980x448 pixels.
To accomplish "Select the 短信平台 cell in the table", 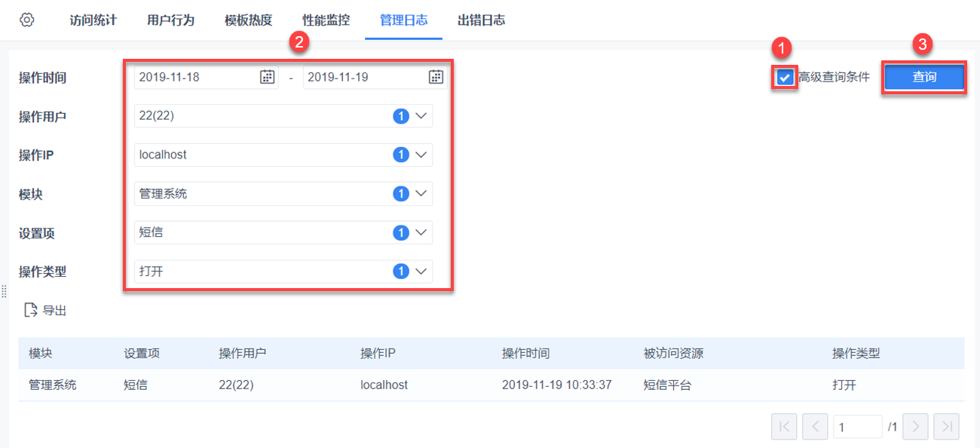I will [667, 385].
